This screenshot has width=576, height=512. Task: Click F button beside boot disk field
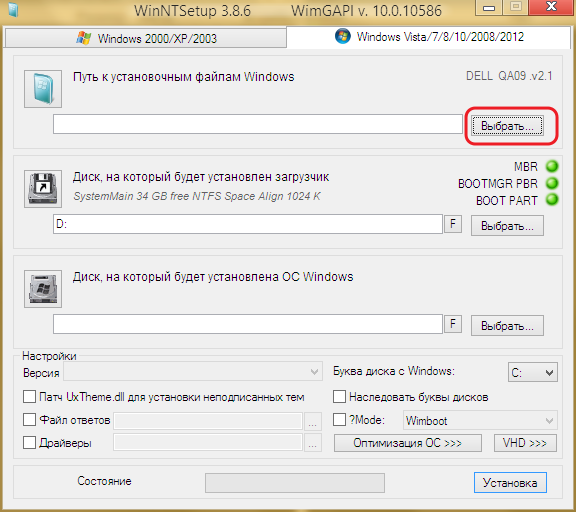pos(453,224)
